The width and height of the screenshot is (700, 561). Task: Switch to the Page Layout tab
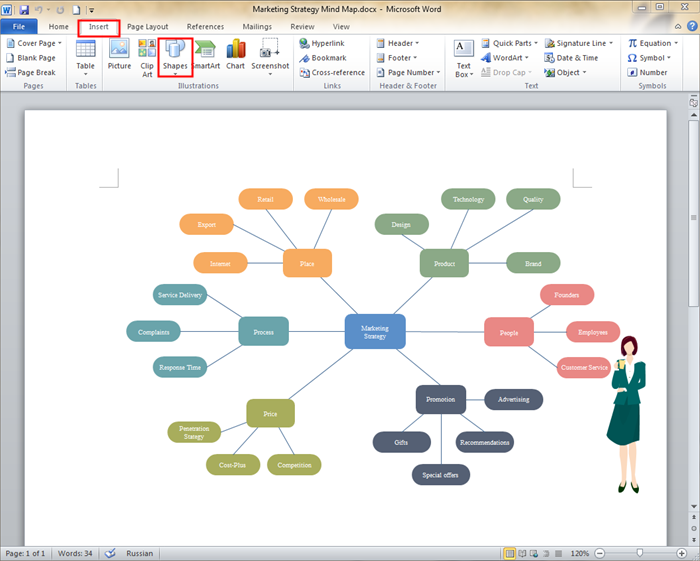click(x=147, y=27)
